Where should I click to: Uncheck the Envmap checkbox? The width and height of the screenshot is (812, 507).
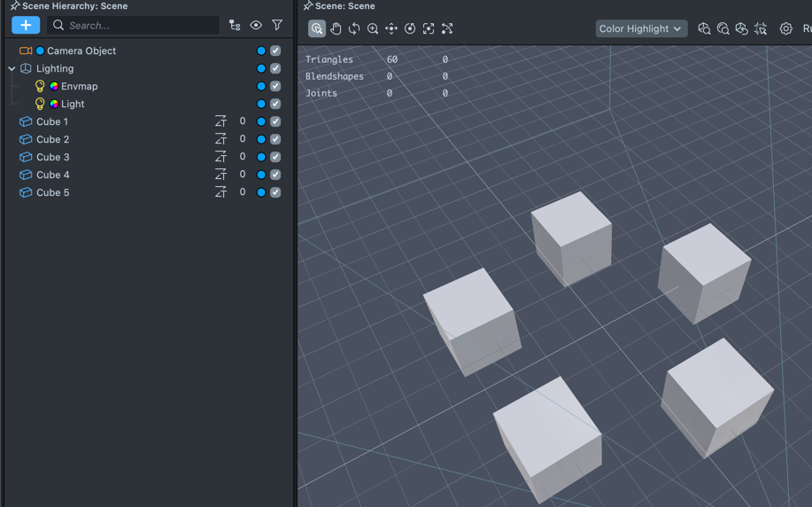pos(275,86)
